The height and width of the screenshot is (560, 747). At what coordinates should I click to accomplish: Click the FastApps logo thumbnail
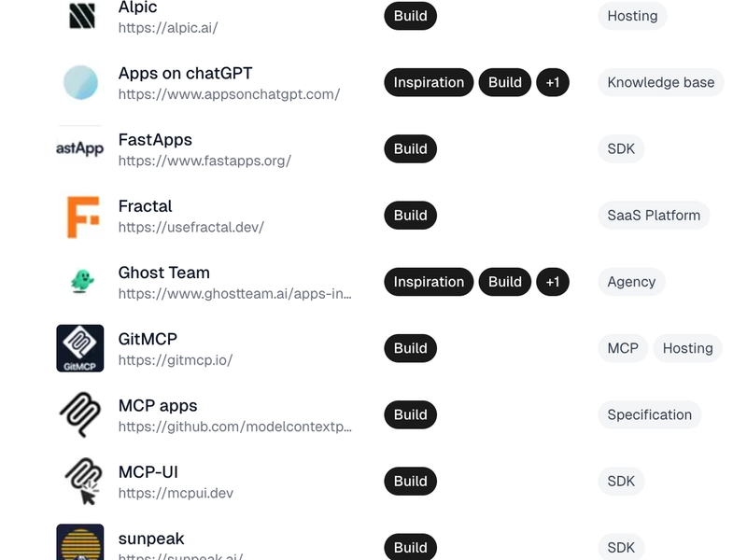click(x=80, y=148)
